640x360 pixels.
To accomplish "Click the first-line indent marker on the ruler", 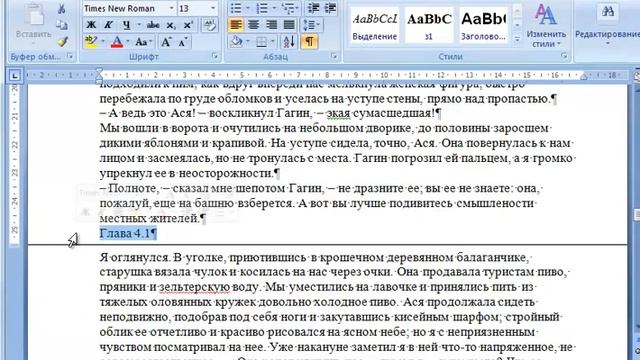I will (x=99, y=71).
